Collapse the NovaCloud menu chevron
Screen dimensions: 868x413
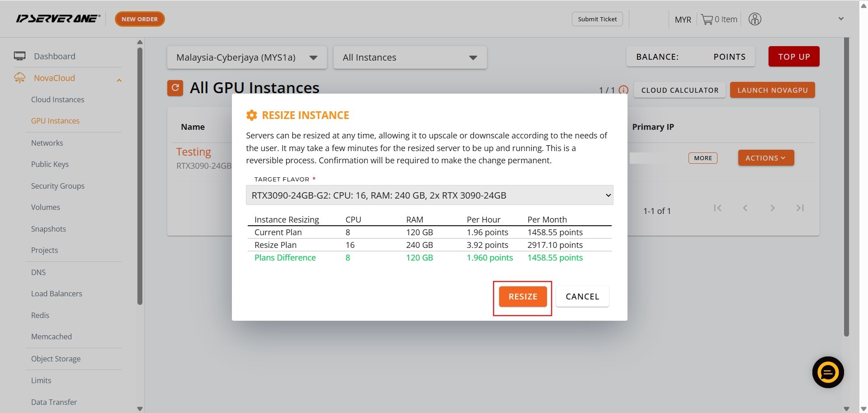pos(119,81)
